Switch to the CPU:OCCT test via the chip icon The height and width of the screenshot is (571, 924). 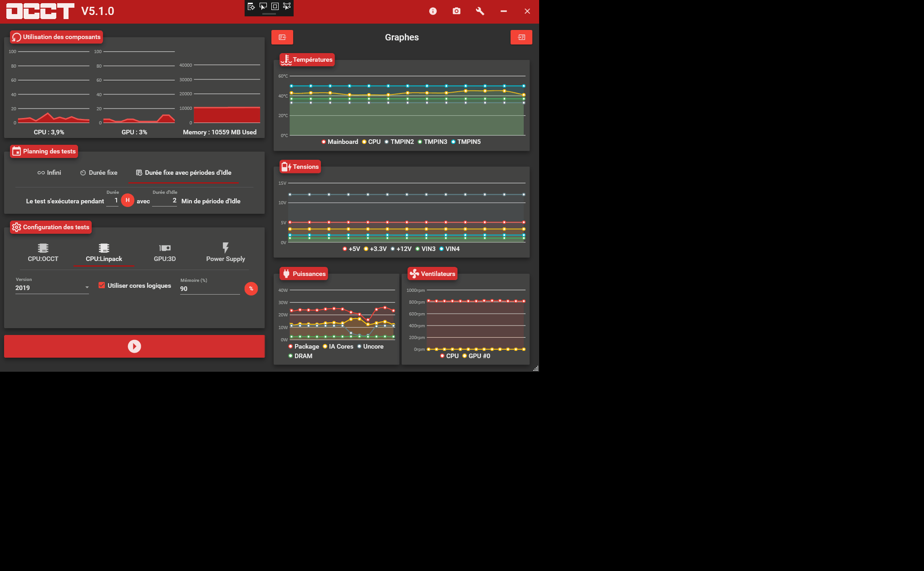point(43,253)
